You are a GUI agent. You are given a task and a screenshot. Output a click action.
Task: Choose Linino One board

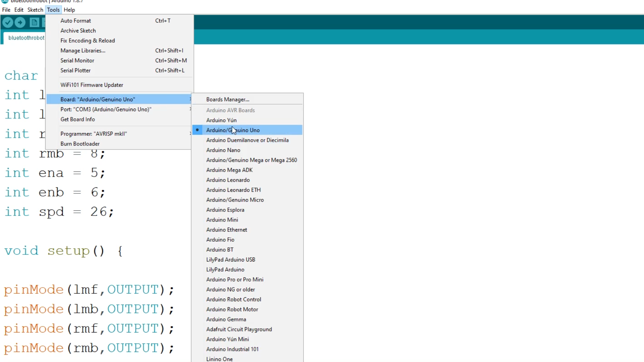click(247, 358)
